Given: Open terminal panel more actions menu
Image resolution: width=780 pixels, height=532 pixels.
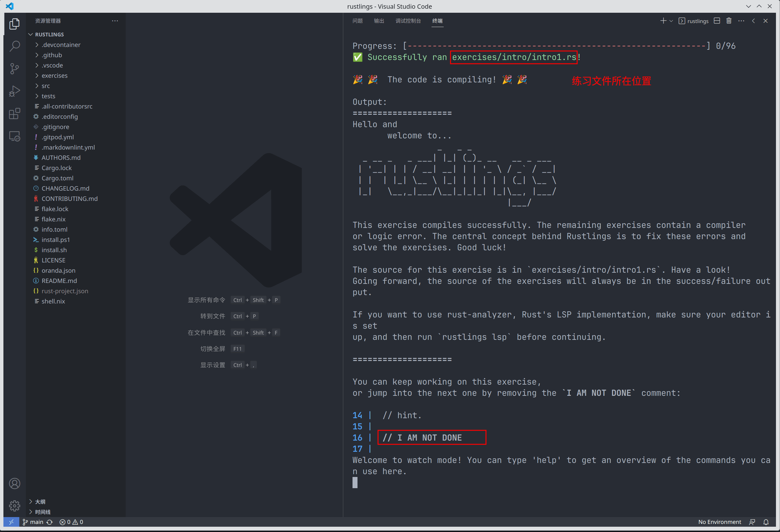Looking at the screenshot, I should tap(741, 21).
